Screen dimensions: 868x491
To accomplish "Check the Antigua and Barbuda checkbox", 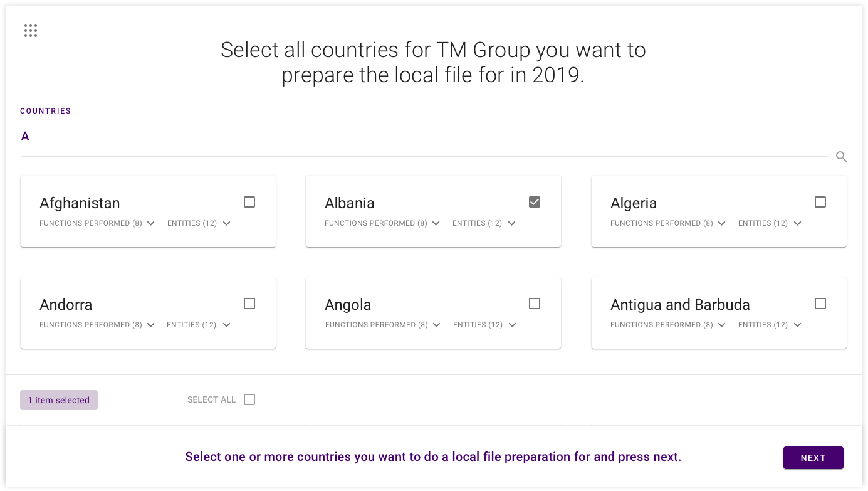I will tap(820, 304).
